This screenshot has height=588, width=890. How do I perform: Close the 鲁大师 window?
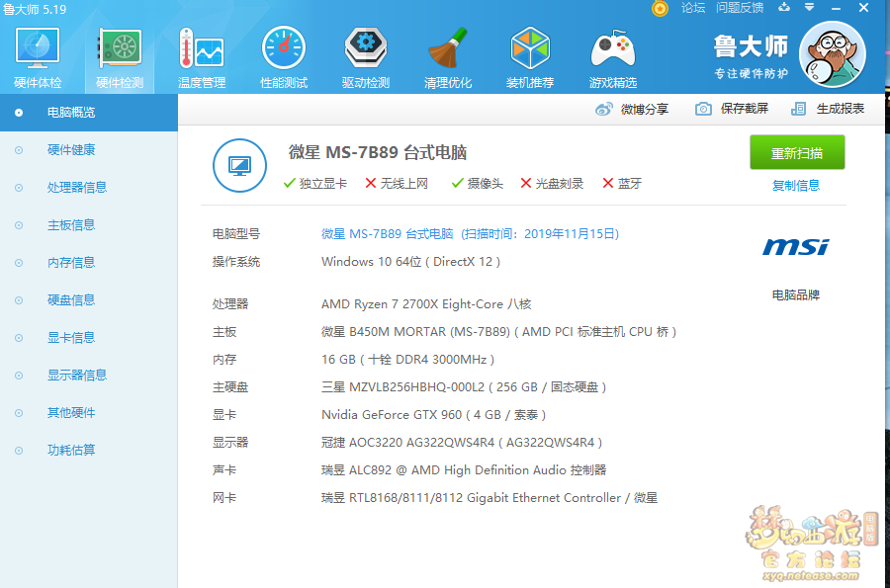(x=863, y=7)
